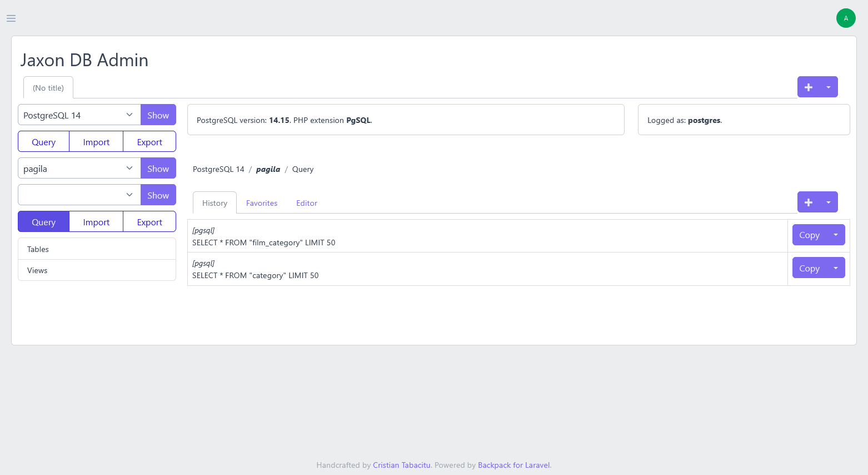The width and height of the screenshot is (868, 475).
Task: Open Views in the sidebar
Action: click(x=37, y=270)
